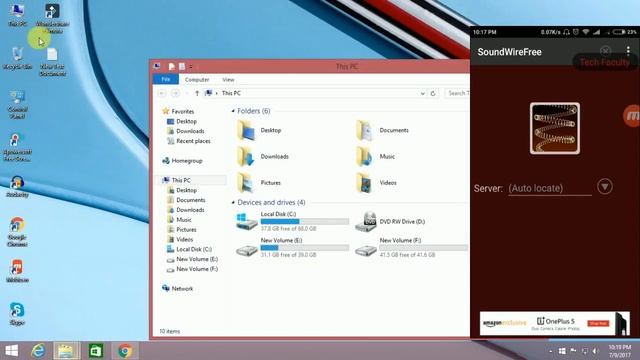Open the Documents folder icon
Viewport: 640px width, 360px height.
coord(365,131)
